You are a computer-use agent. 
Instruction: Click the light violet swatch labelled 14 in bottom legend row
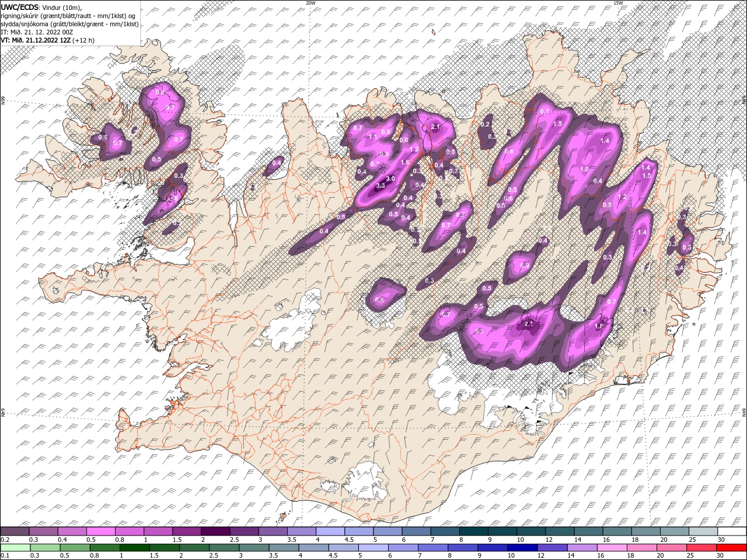pyautogui.click(x=582, y=547)
